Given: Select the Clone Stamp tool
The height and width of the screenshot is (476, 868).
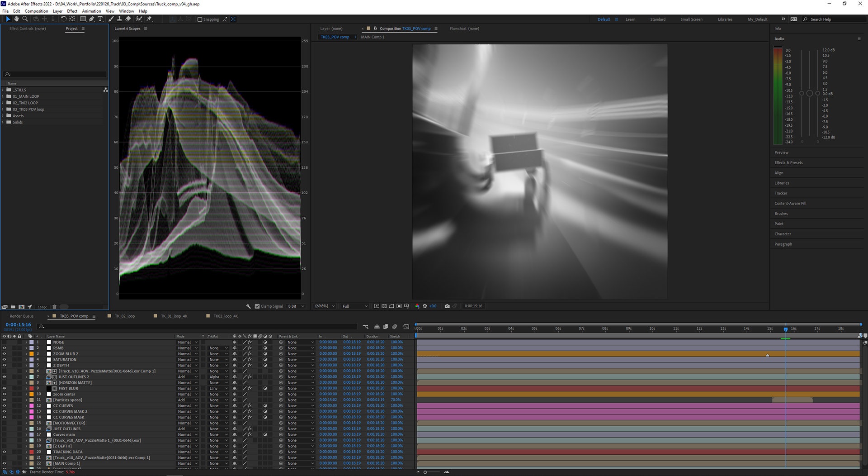Looking at the screenshot, I should point(119,19).
